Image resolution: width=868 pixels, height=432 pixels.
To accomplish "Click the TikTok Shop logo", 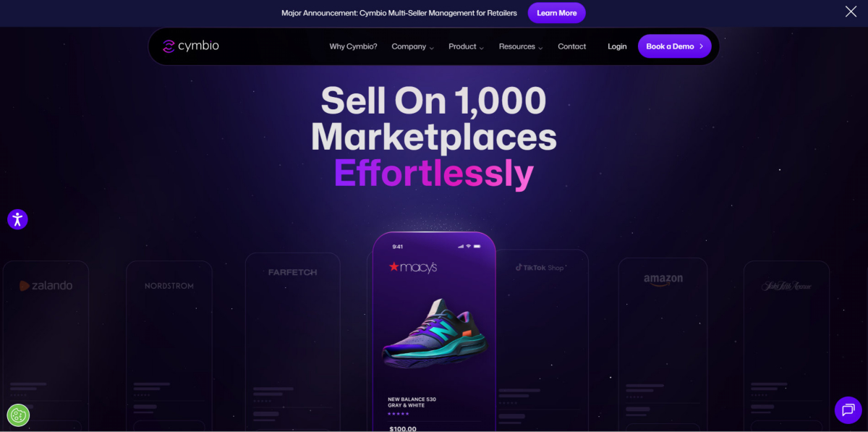I will click(539, 268).
